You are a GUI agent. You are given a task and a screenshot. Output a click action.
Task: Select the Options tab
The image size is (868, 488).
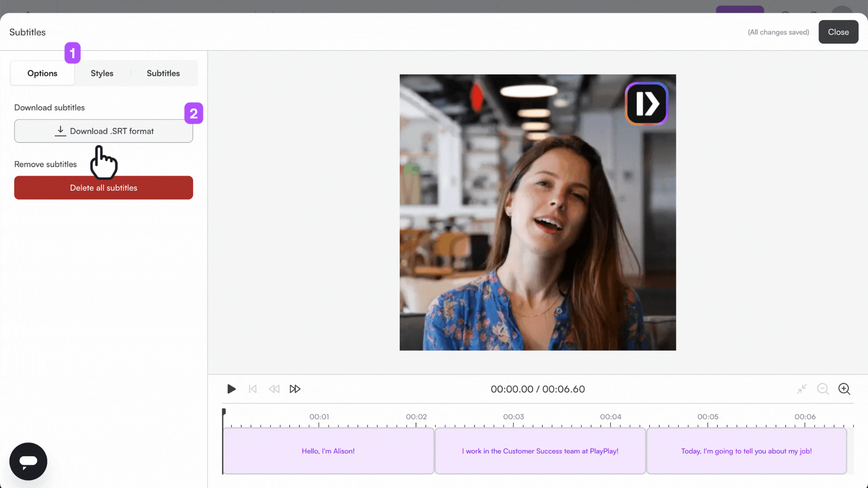pos(42,73)
